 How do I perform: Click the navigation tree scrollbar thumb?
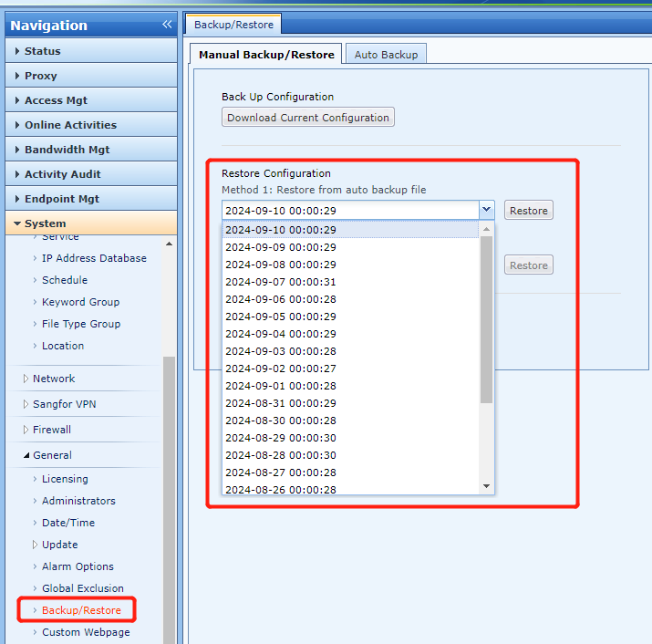click(169, 500)
